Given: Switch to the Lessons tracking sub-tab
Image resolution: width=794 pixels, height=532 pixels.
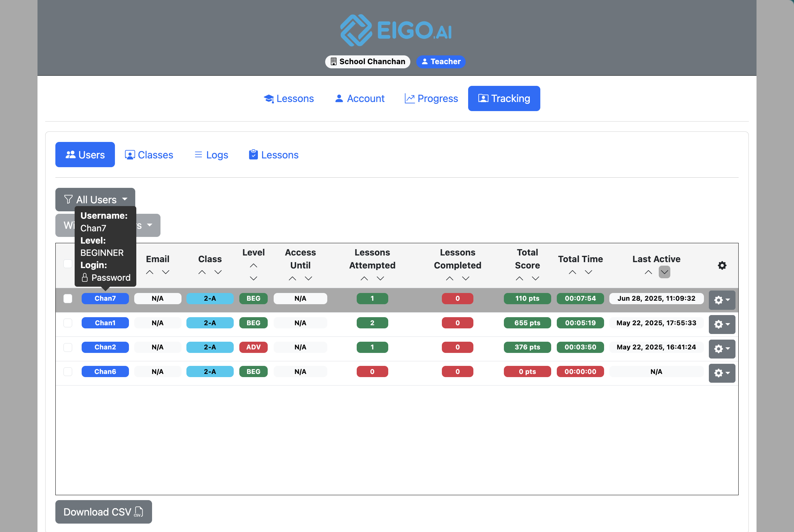Looking at the screenshot, I should coord(274,155).
